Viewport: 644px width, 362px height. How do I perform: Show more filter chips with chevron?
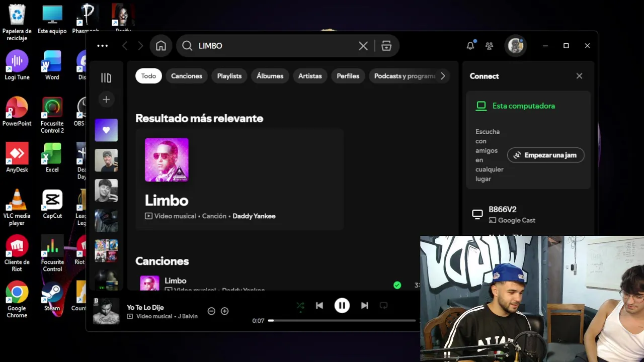(x=443, y=76)
